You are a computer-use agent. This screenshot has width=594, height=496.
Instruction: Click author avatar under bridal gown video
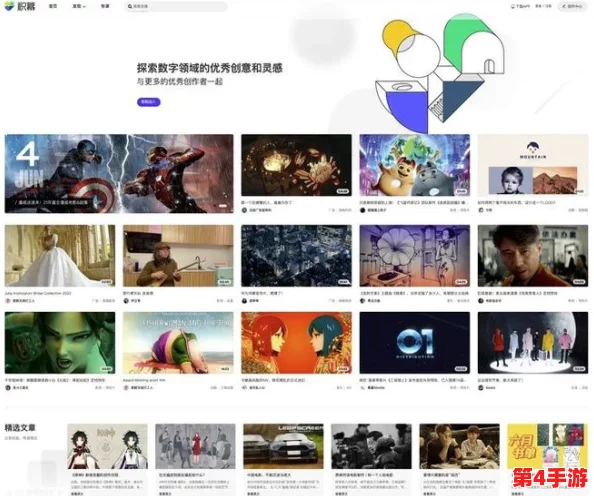(x=8, y=300)
